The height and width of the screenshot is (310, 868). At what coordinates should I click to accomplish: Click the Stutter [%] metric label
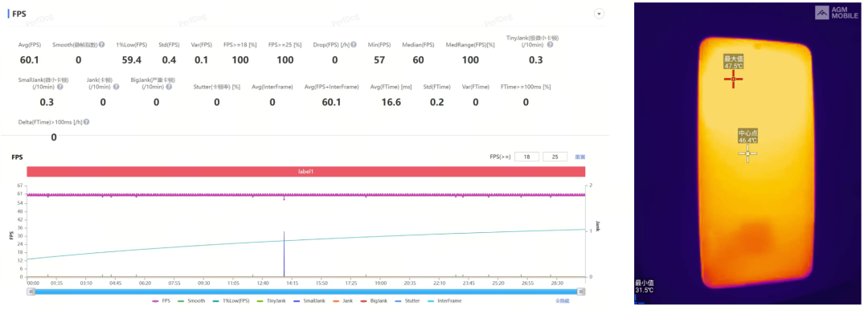216,87
